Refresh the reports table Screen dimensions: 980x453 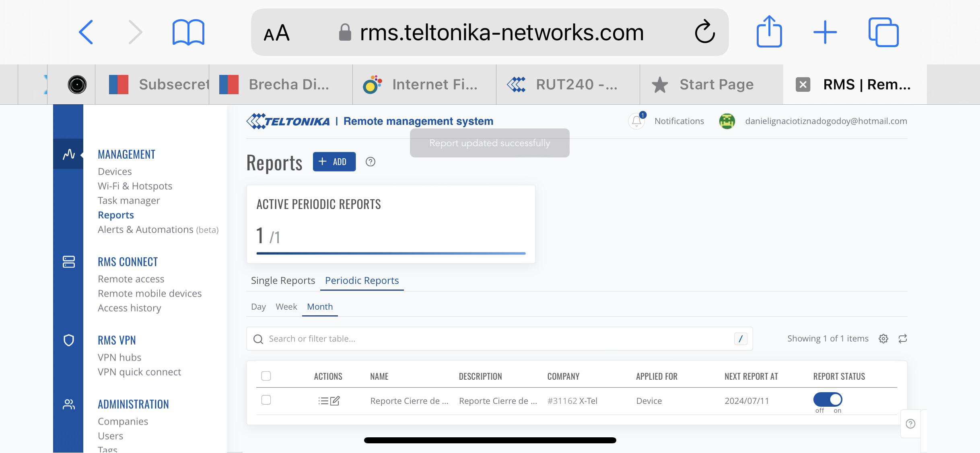[x=903, y=339]
